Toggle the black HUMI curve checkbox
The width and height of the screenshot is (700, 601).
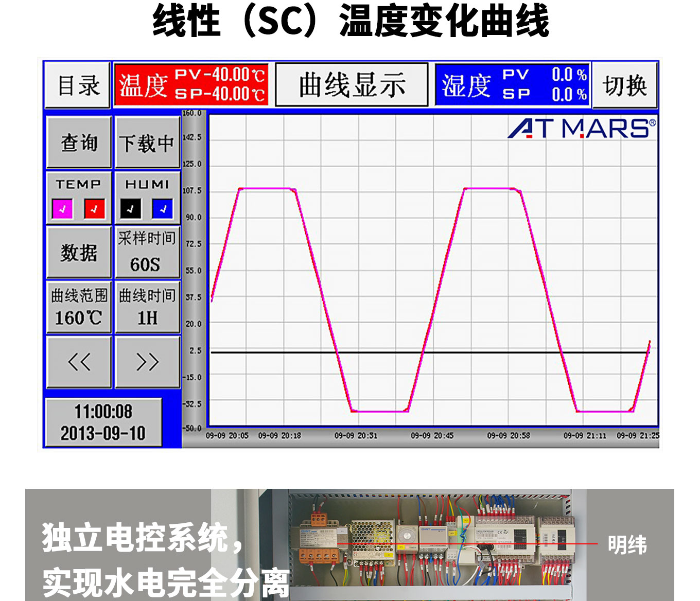coord(130,209)
